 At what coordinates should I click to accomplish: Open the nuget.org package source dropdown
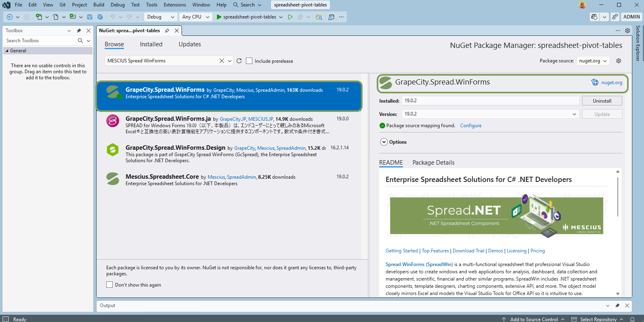pos(593,61)
